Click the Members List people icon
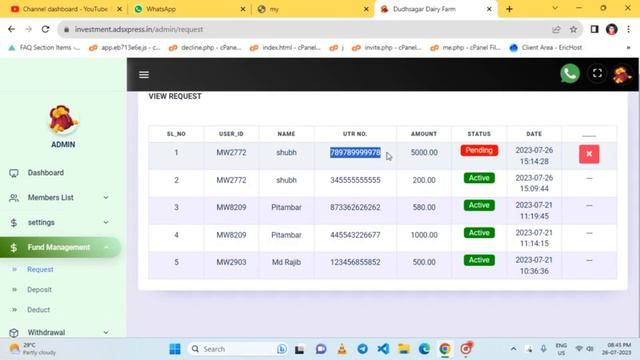 click(13, 198)
